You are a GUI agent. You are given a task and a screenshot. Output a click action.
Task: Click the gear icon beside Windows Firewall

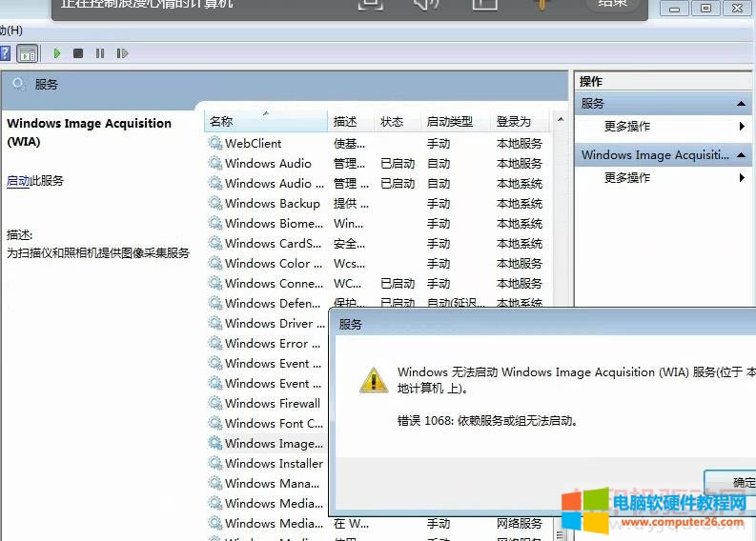(215, 404)
